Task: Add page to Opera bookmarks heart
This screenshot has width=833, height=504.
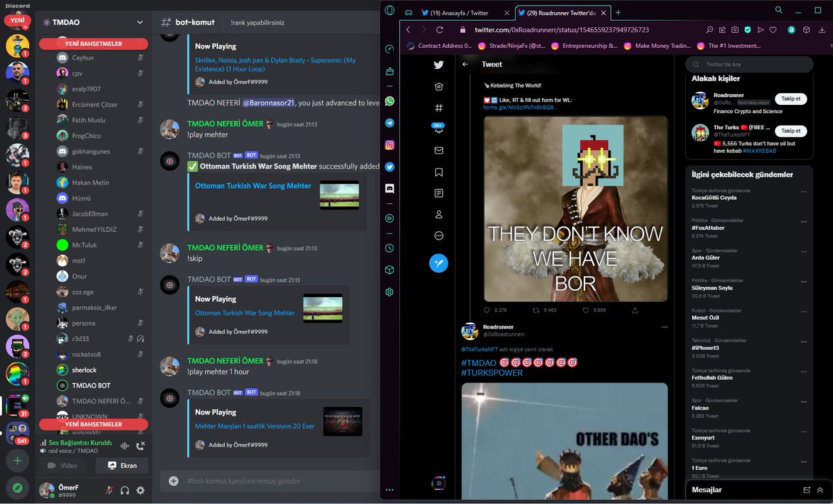Action: point(773,30)
